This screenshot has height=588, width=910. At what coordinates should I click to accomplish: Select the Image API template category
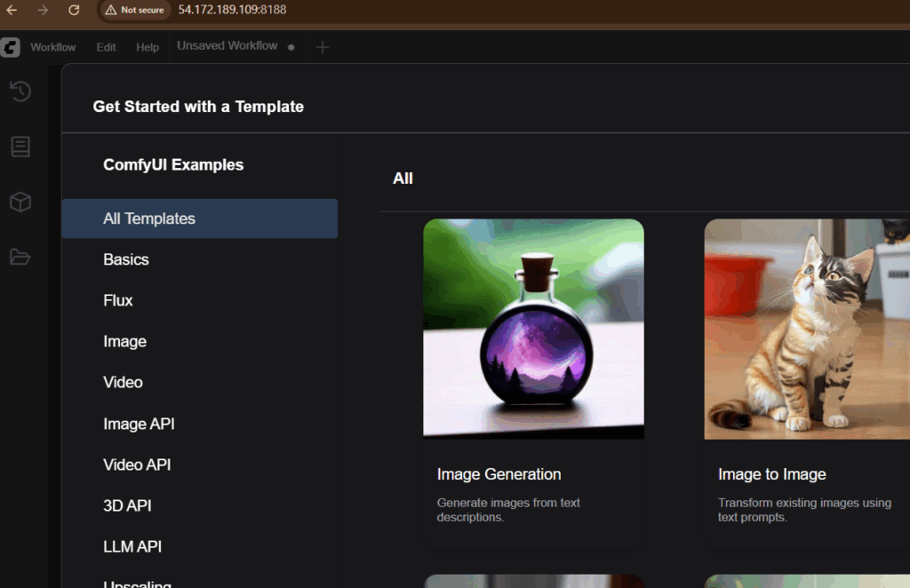pos(200,424)
